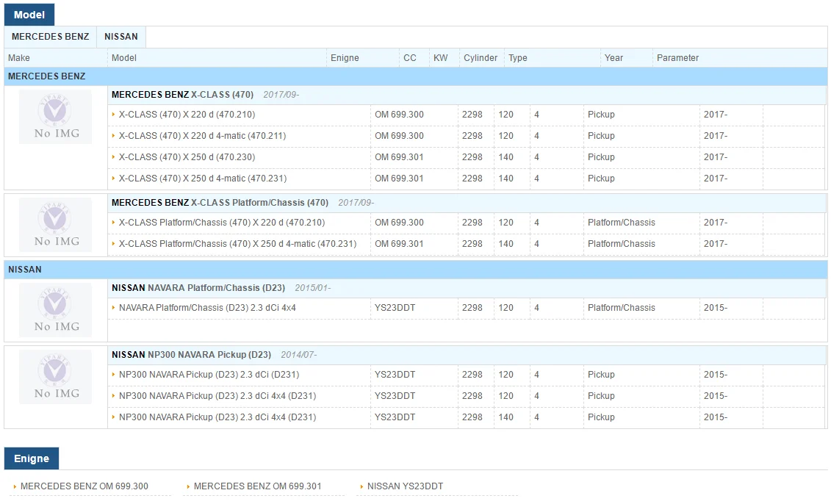Open NAVARA Platform/Chassis (D23) 2.3 dCi 4x4

(x=207, y=307)
